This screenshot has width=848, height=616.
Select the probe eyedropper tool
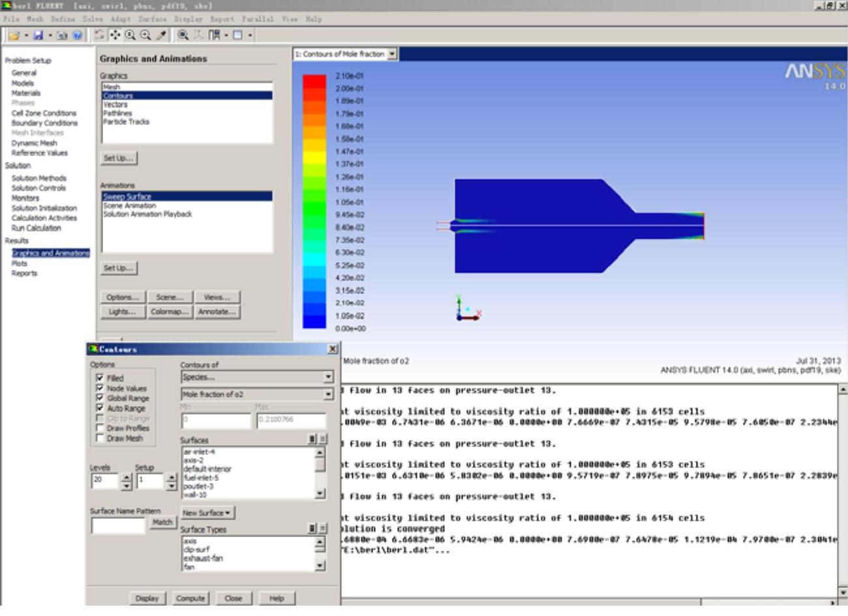(161, 35)
